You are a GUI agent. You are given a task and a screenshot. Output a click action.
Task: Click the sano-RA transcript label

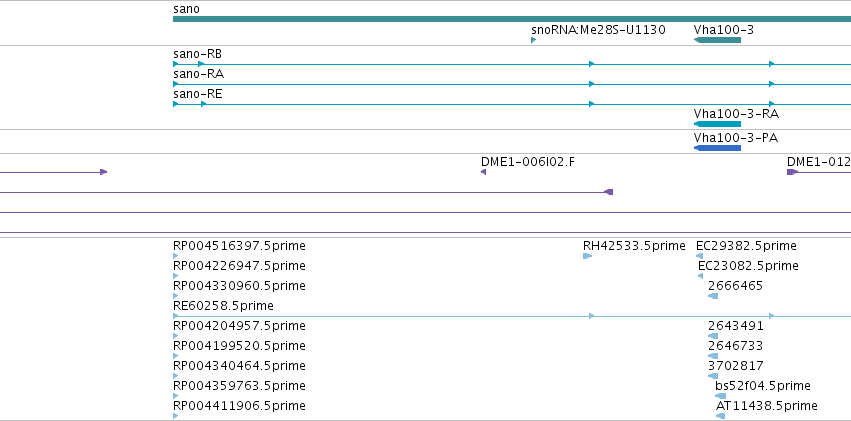199,74
